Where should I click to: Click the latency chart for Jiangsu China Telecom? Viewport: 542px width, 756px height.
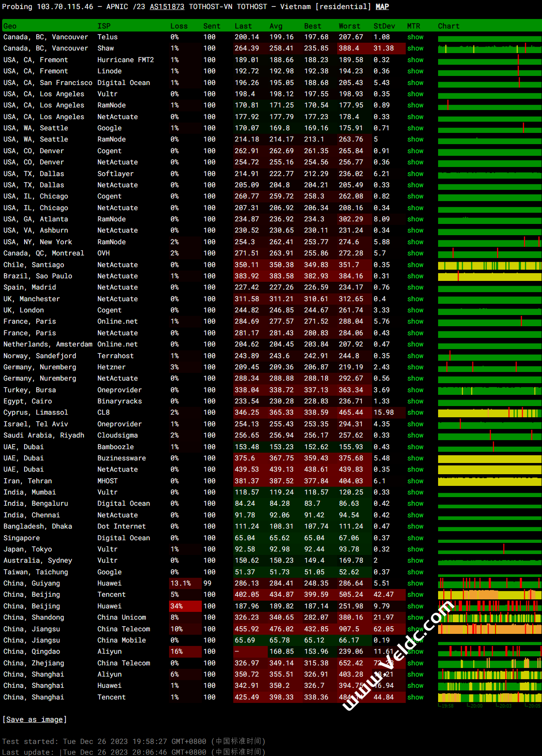489,629
